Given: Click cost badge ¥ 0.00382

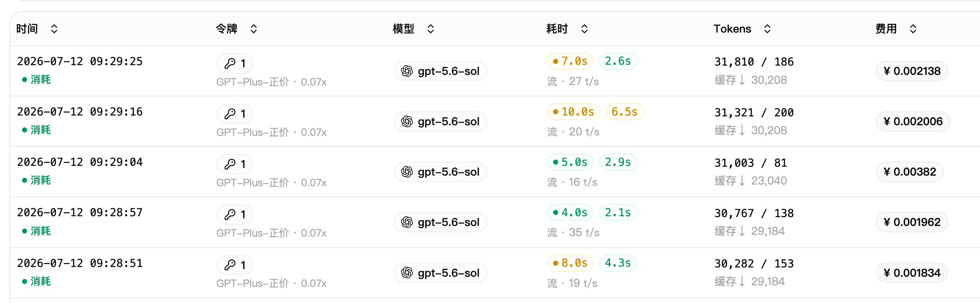Looking at the screenshot, I should [x=910, y=172].
